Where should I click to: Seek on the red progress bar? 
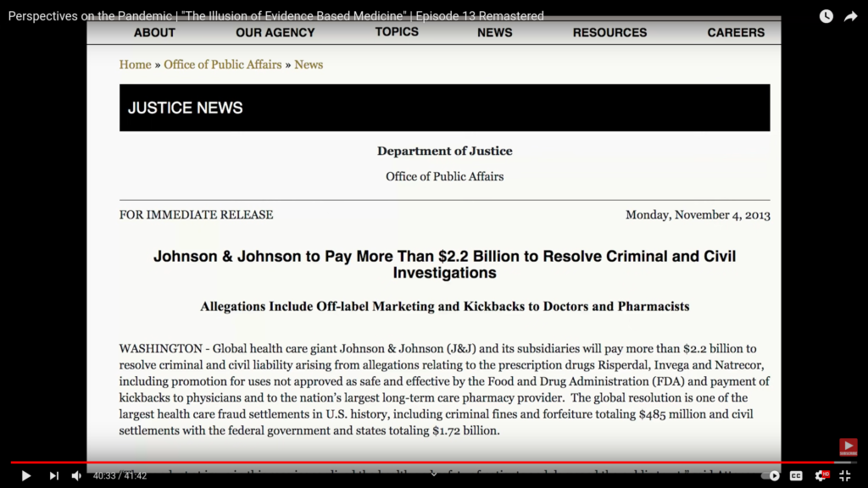coord(433,462)
